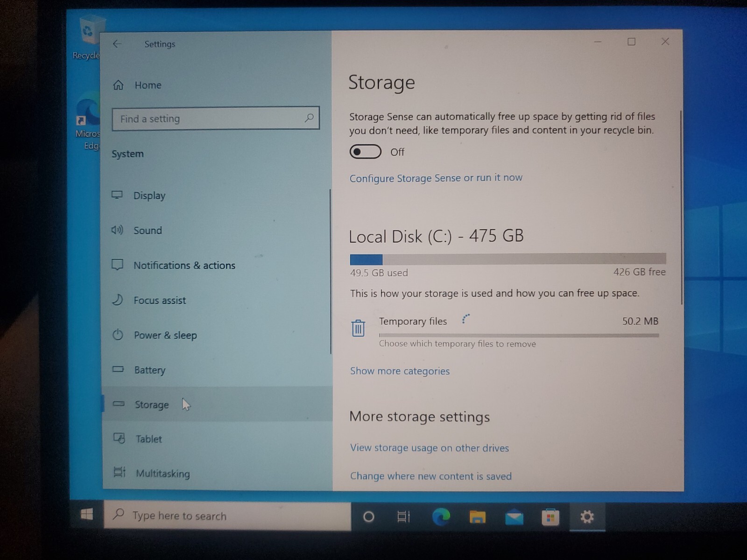Focus the Find a setting search box

[216, 119]
